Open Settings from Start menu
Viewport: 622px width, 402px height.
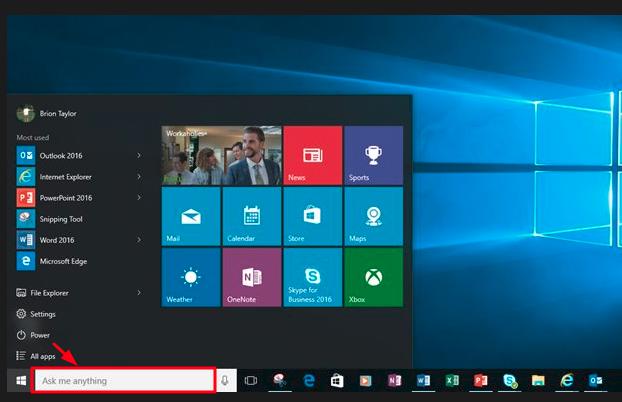[x=36, y=314]
